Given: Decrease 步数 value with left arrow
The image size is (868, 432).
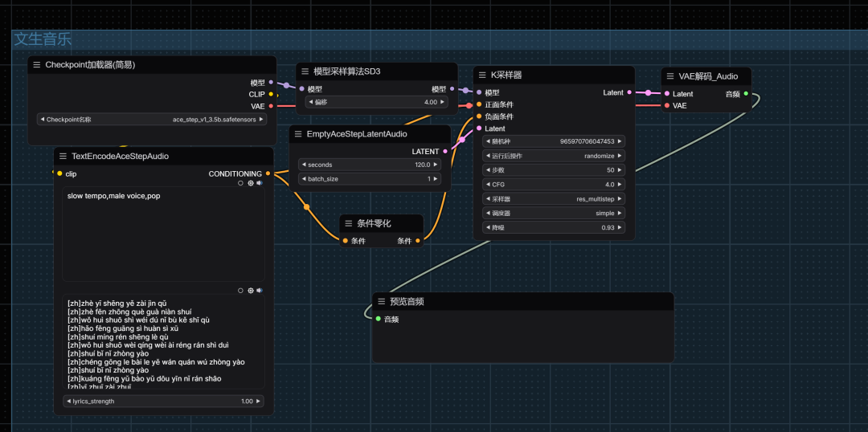Looking at the screenshot, I should (487, 169).
